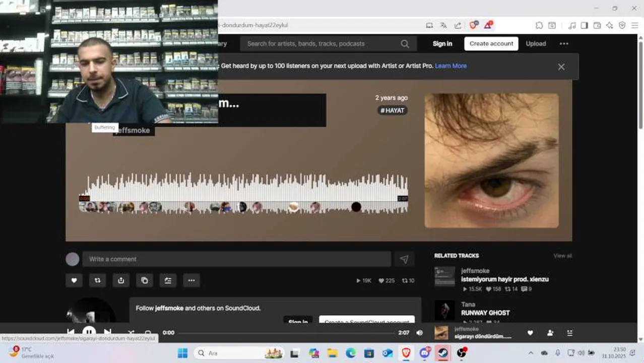Jump to the middle of the track waveform
The height and width of the screenshot is (363, 644).
[x=243, y=193]
